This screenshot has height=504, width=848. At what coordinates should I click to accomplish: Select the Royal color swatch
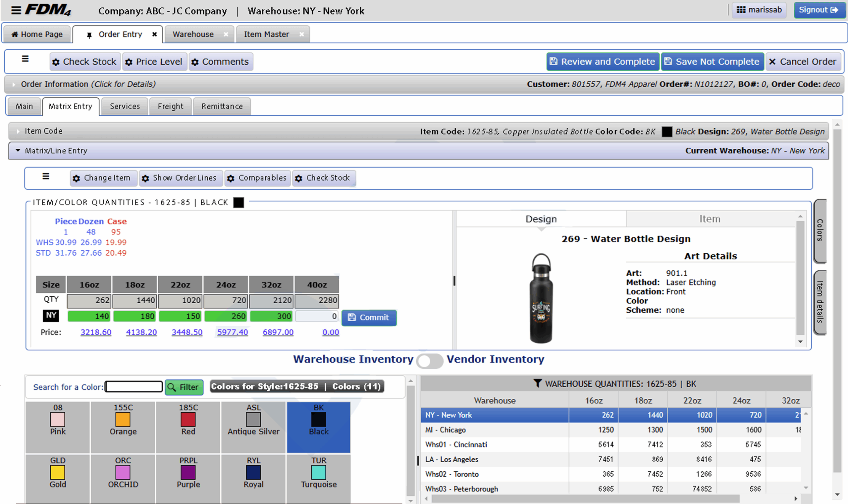253,473
